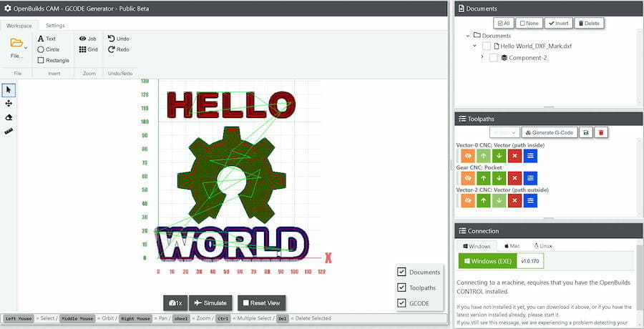Delete the Gear Pocket toolpath

pyautogui.click(x=514, y=178)
